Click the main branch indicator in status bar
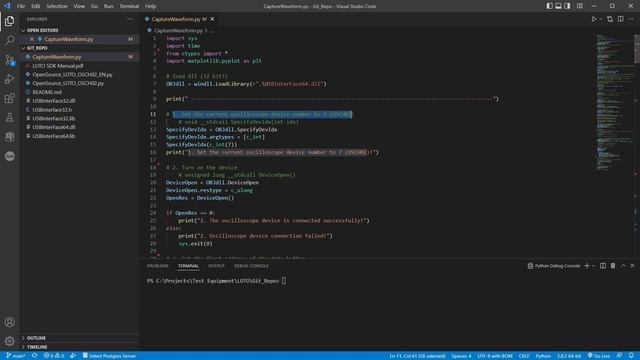Image resolution: width=640 pixels, height=360 pixels. tap(16, 356)
